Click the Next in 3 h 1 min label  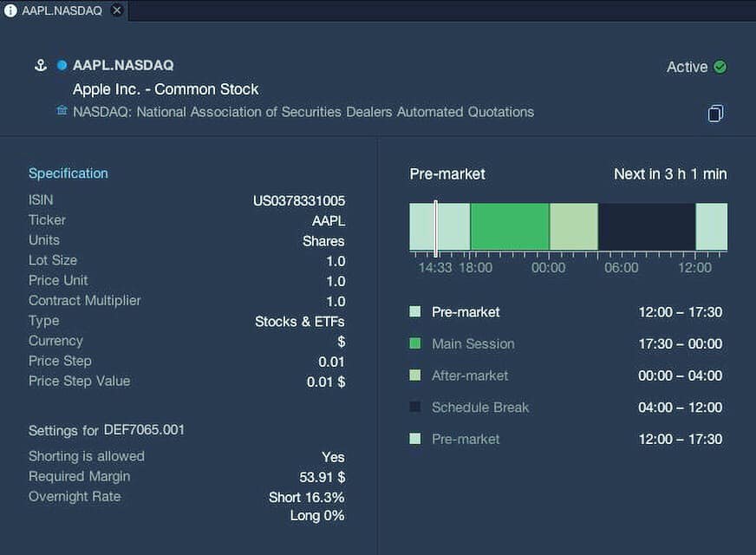coord(670,174)
